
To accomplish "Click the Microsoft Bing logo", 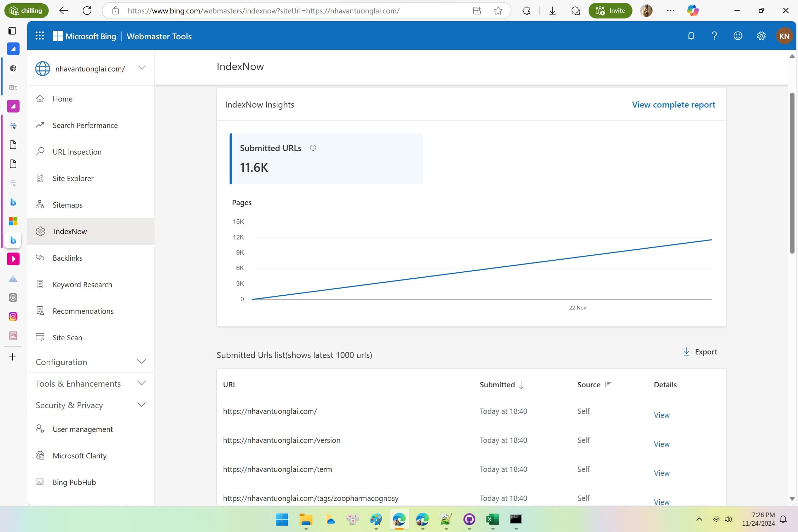I will pyautogui.click(x=84, y=36).
